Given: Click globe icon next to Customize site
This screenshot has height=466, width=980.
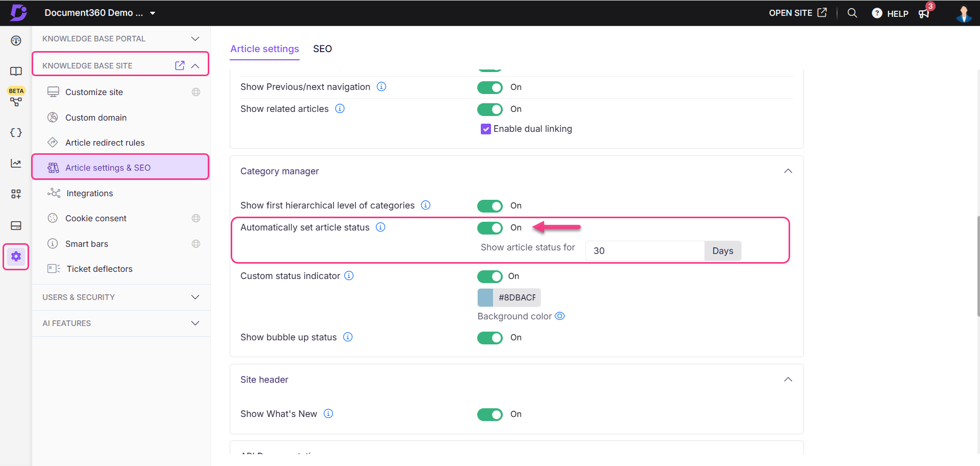Looking at the screenshot, I should [x=196, y=92].
